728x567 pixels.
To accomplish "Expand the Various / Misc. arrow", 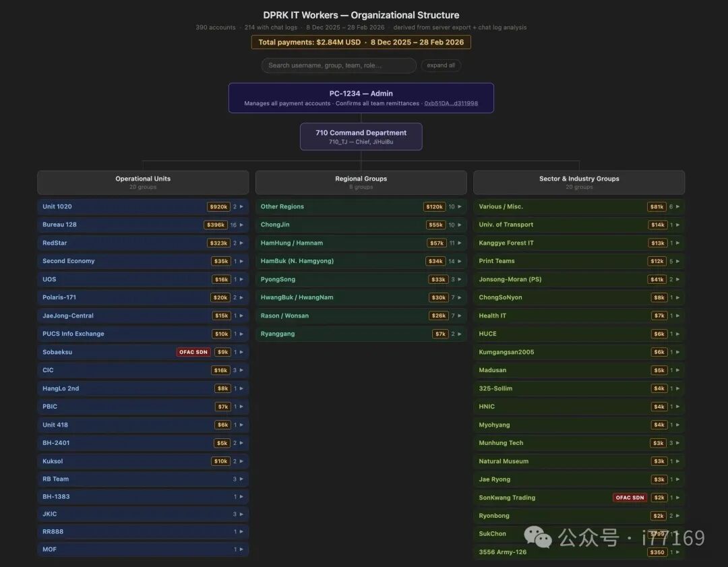I will 678,207.
